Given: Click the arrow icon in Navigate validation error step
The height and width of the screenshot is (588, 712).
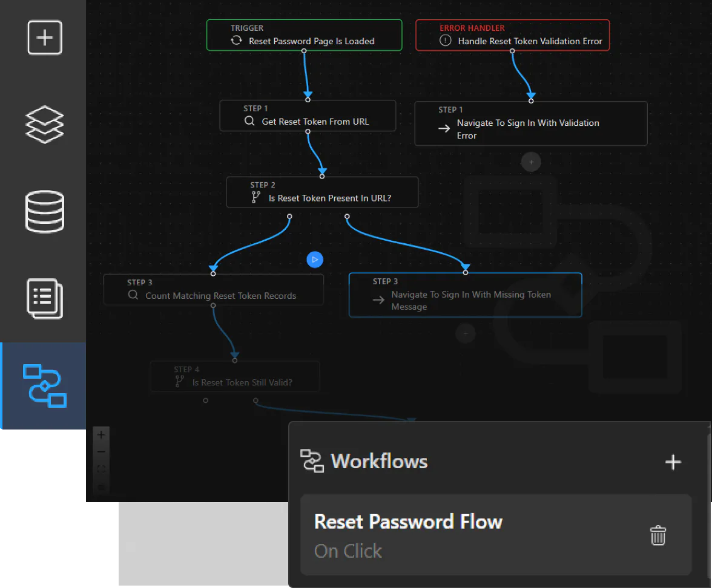Looking at the screenshot, I should 444,128.
